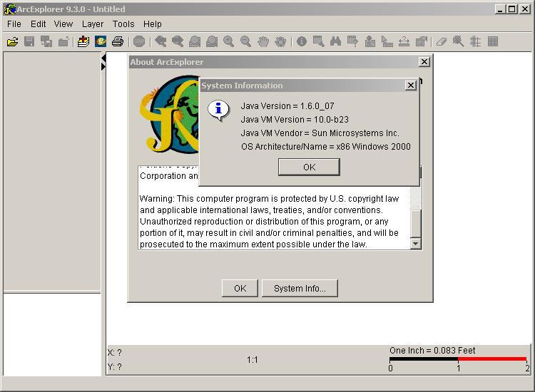This screenshot has width=535, height=392.
Task: Click the license text scrollbar thumb
Action: [416, 224]
